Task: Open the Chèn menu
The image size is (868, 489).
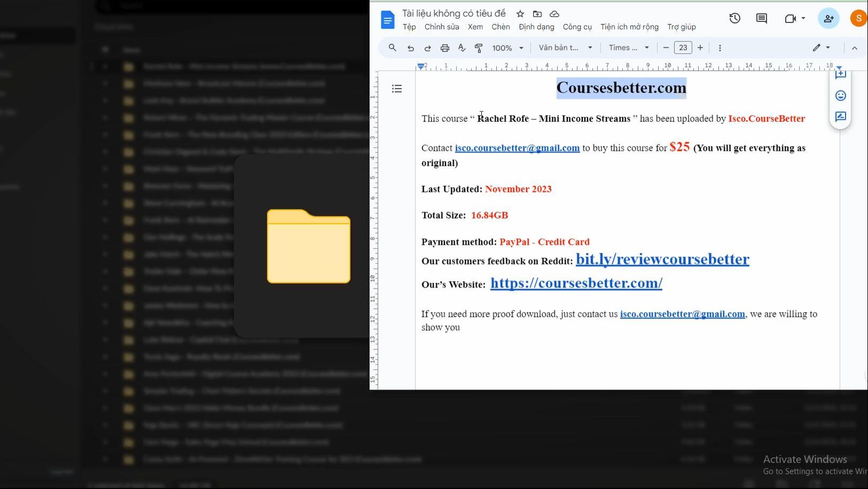Action: click(x=501, y=27)
